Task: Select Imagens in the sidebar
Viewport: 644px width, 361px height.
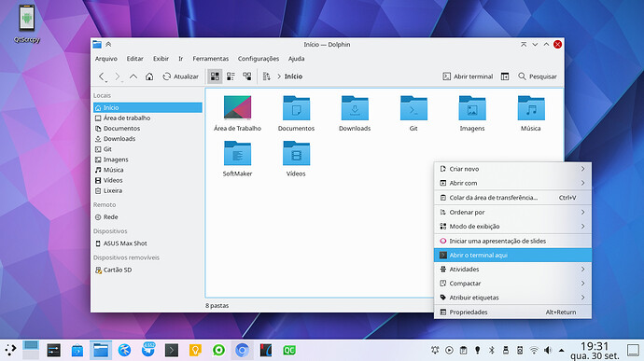Action: click(147, 160)
